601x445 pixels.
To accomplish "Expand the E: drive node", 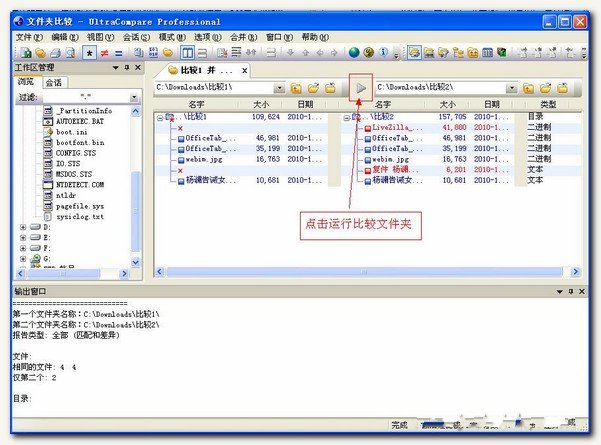I will coord(23,238).
